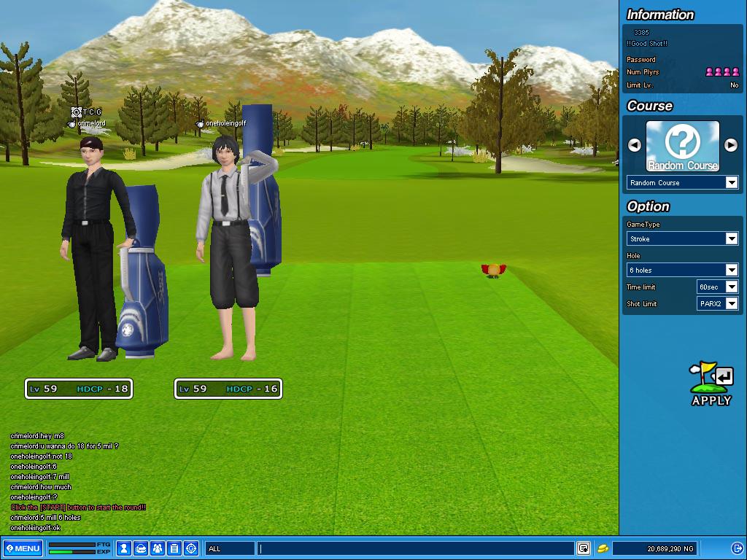Open the Time limit 60sec dropdown

pyautogui.click(x=732, y=287)
